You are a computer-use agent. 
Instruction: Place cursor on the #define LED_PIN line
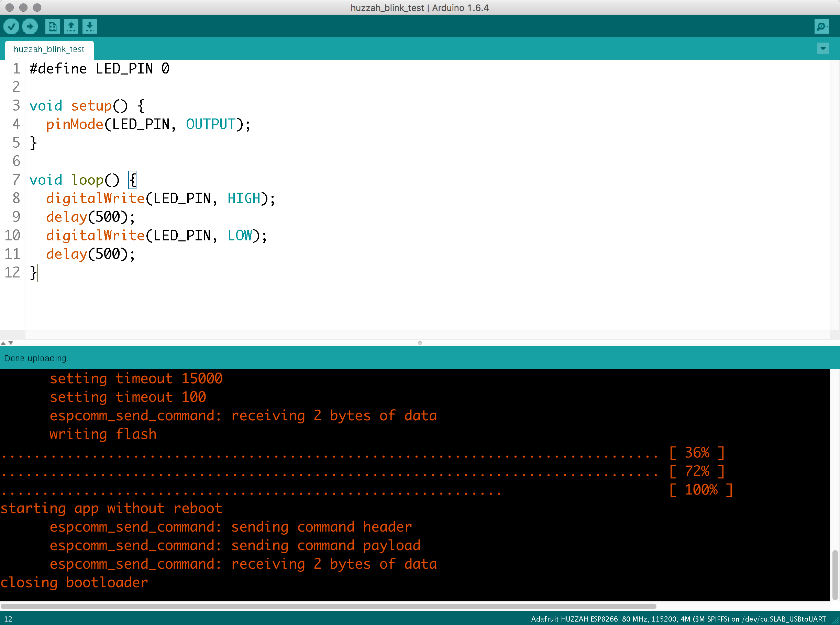100,69
